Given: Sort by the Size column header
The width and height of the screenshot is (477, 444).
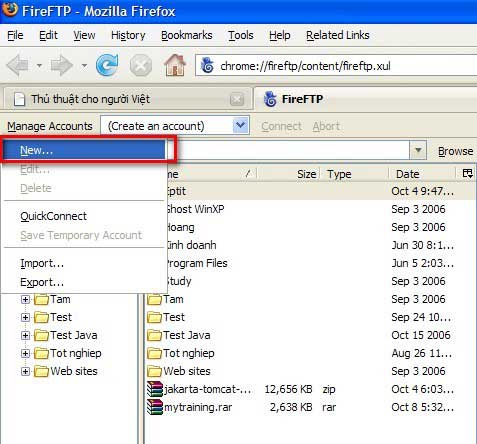Looking at the screenshot, I should click(289, 174).
